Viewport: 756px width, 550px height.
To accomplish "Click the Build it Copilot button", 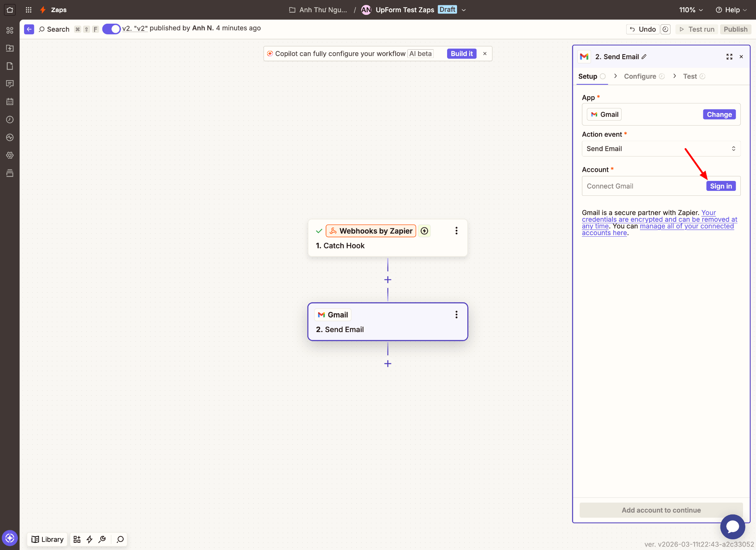I will pos(462,54).
